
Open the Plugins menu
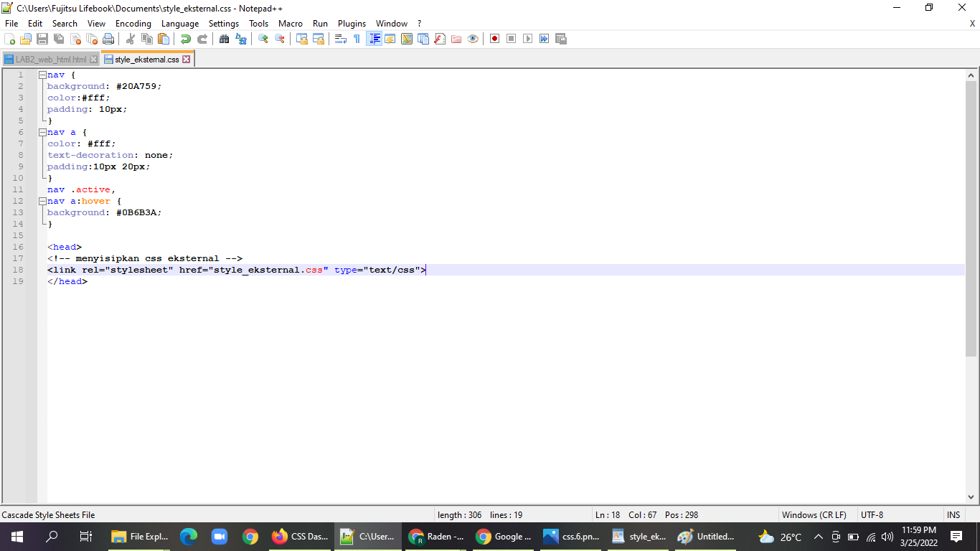click(352, 24)
